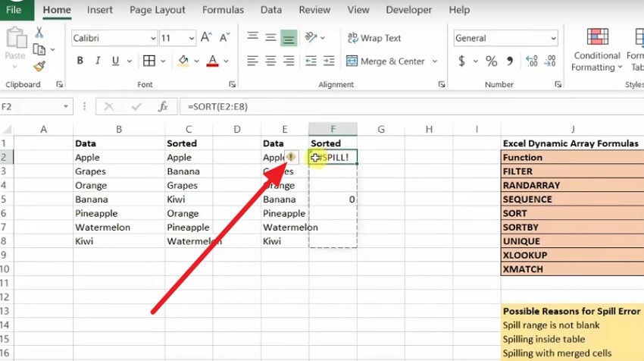Open Merge & Center dropdown arrow

[x=435, y=61]
